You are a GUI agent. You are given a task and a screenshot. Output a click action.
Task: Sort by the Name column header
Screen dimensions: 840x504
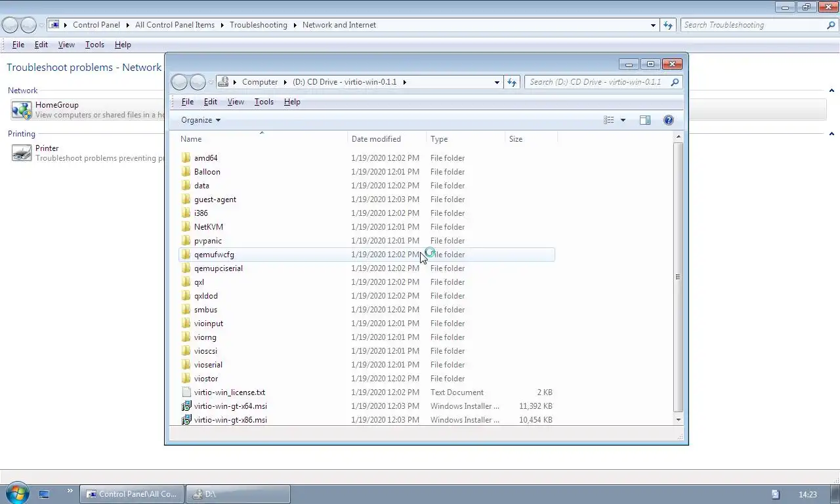(x=262, y=139)
